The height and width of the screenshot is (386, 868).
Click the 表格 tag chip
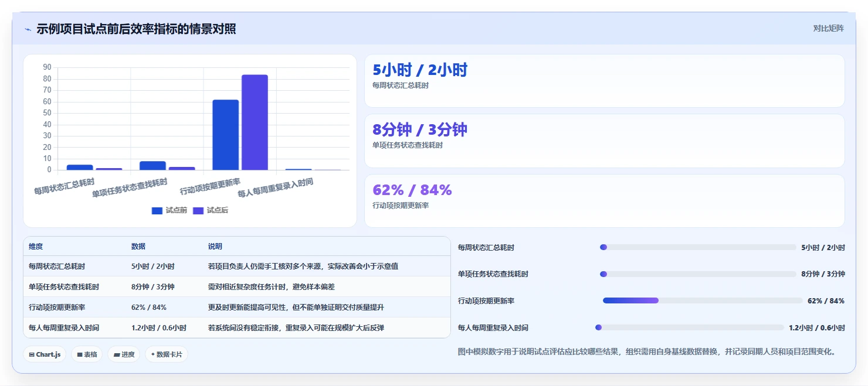tap(87, 354)
